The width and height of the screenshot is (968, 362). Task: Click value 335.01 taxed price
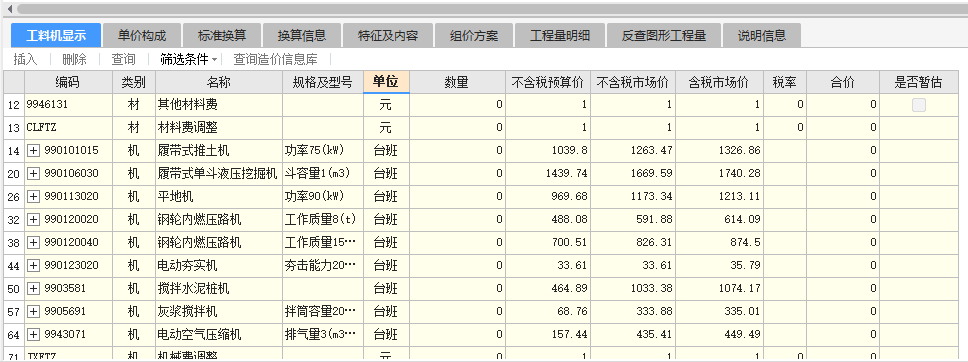point(720,312)
